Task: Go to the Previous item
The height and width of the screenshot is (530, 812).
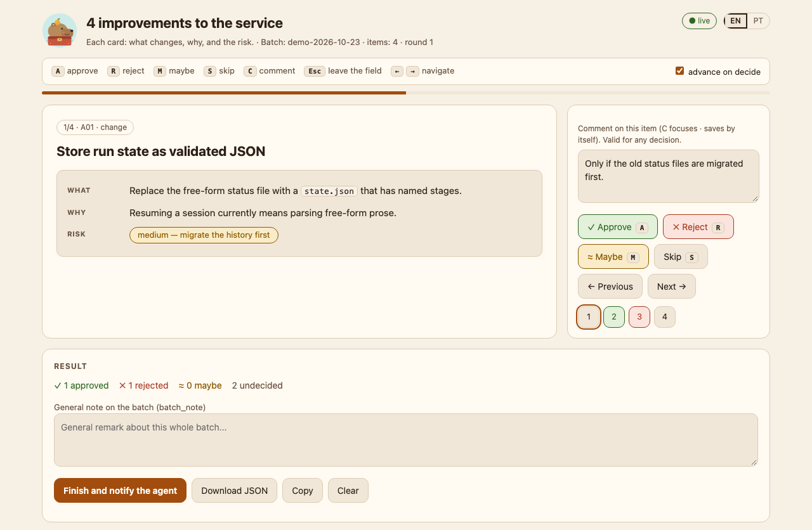Action: pyautogui.click(x=610, y=287)
